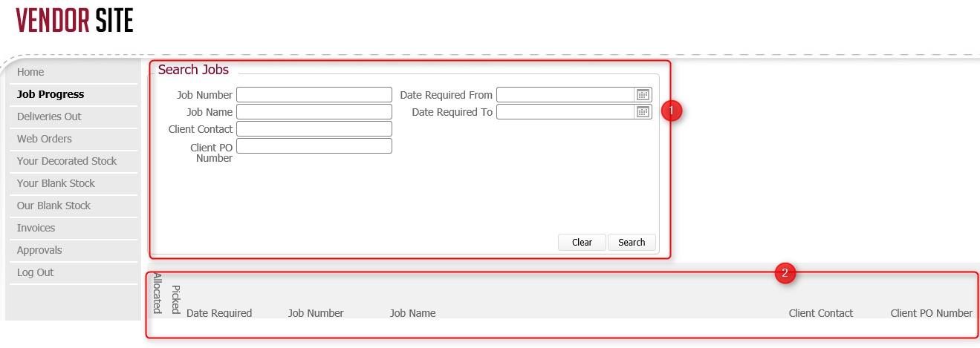
Task: Sort results by Date Required column header
Action: (x=219, y=313)
